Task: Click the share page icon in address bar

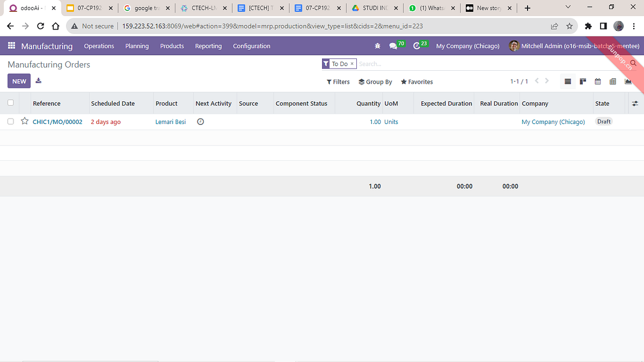Action: coord(554,26)
